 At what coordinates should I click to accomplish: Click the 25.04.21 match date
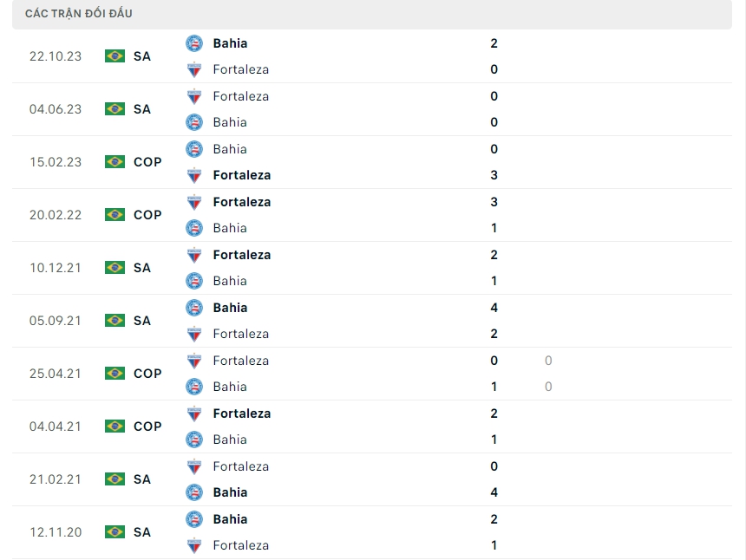pyautogui.click(x=56, y=374)
